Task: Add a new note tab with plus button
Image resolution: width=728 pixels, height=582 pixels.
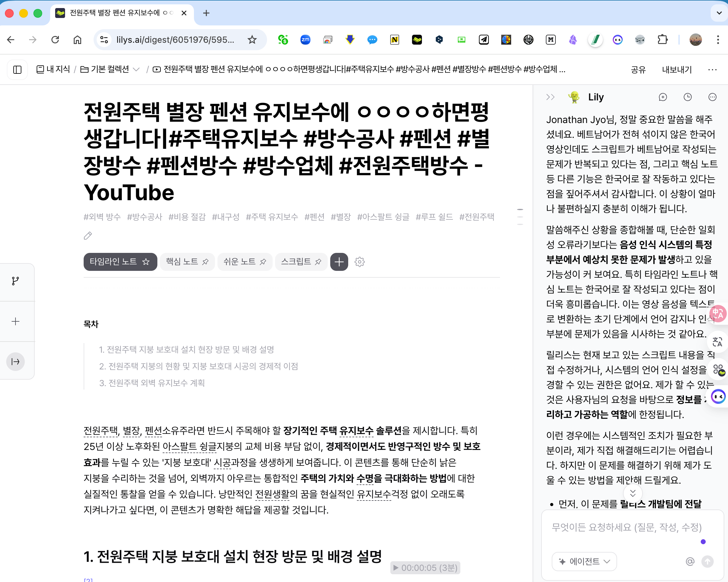Action: coord(339,262)
